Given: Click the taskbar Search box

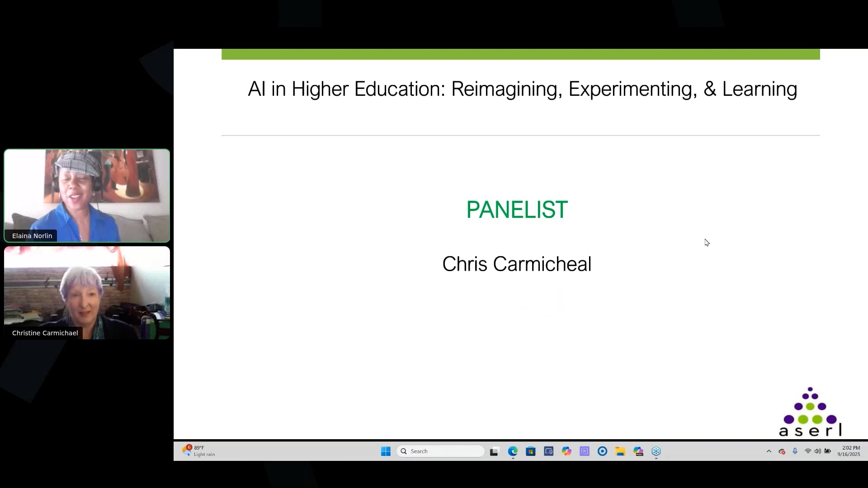Looking at the screenshot, I should point(441,451).
